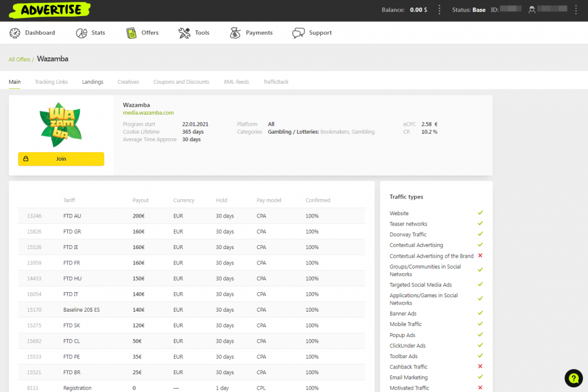
Task: Switch to Creatives tab
Action: click(128, 81)
